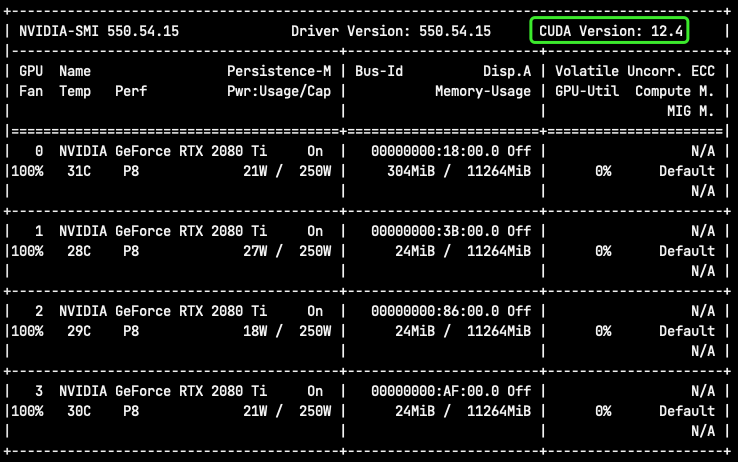This screenshot has width=738, height=462.
Task: Select the "250W" power cap for GPU 2
Action: pyautogui.click(x=315, y=331)
